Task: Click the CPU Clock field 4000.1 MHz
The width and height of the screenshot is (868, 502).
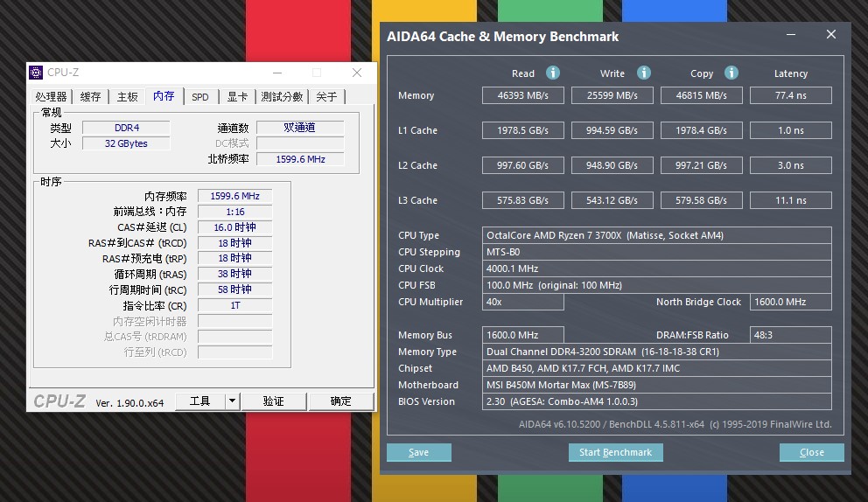Action: [x=656, y=268]
